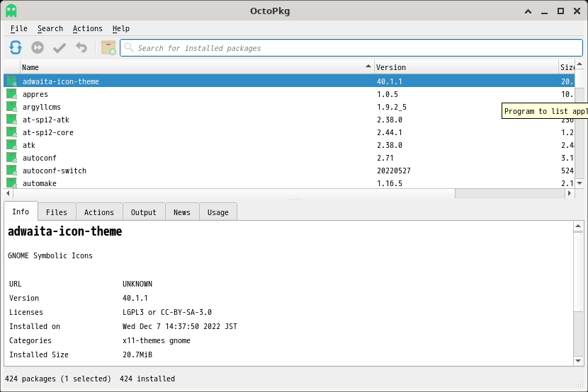Select the autoconf-switch package name
Image resolution: width=588 pixels, height=392 pixels.
55,171
